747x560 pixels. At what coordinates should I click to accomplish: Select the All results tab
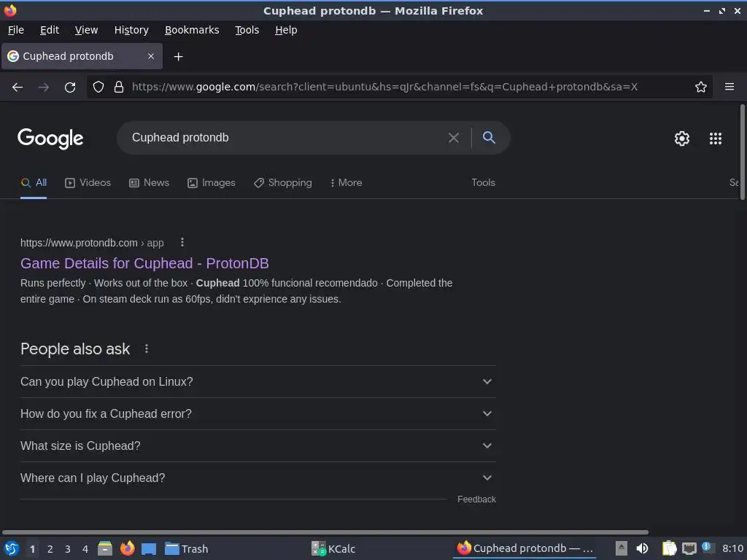tap(34, 183)
